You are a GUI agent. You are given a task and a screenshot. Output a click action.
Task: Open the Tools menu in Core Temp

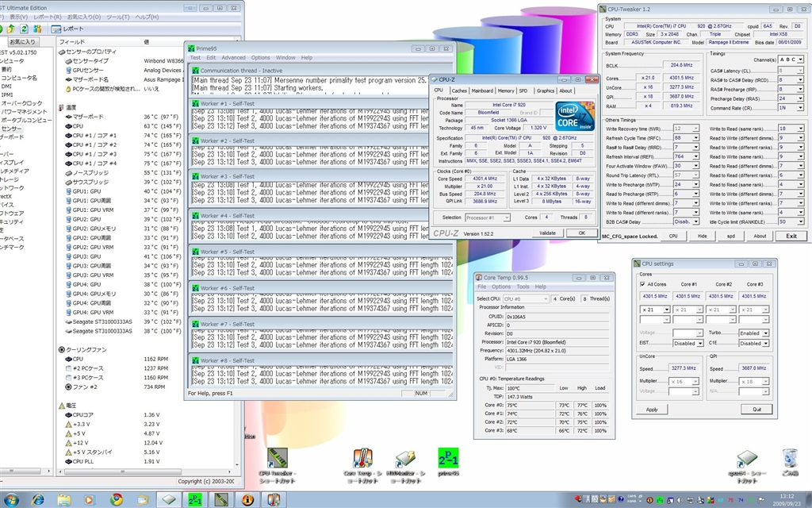tap(523, 287)
